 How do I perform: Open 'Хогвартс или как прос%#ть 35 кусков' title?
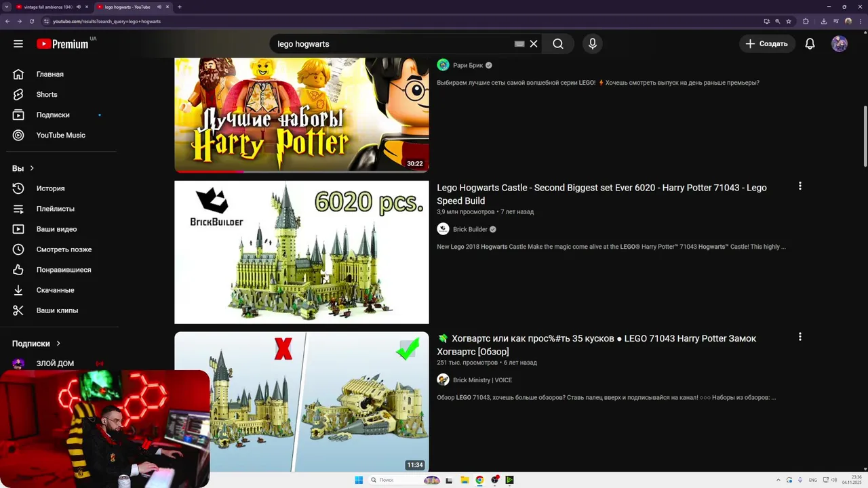(x=597, y=344)
